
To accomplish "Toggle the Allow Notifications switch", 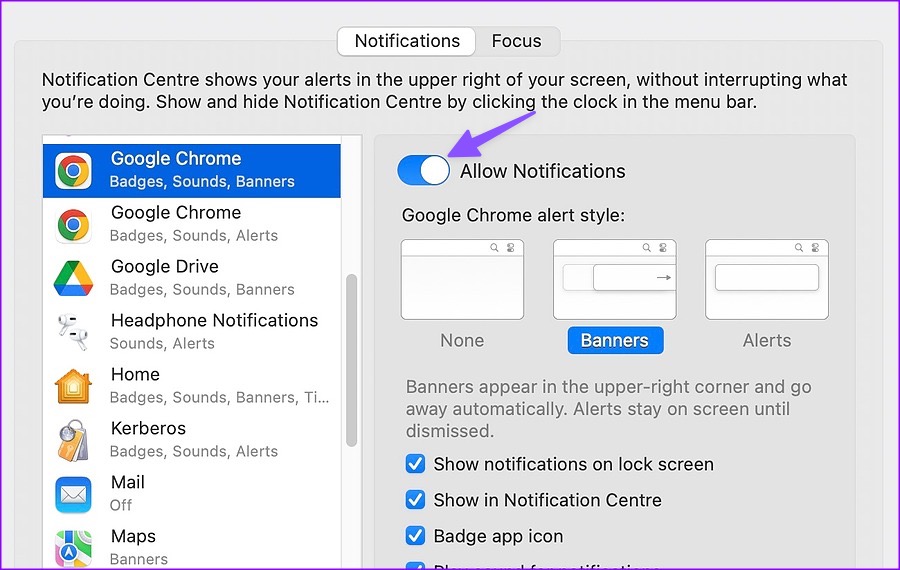I will point(423,170).
